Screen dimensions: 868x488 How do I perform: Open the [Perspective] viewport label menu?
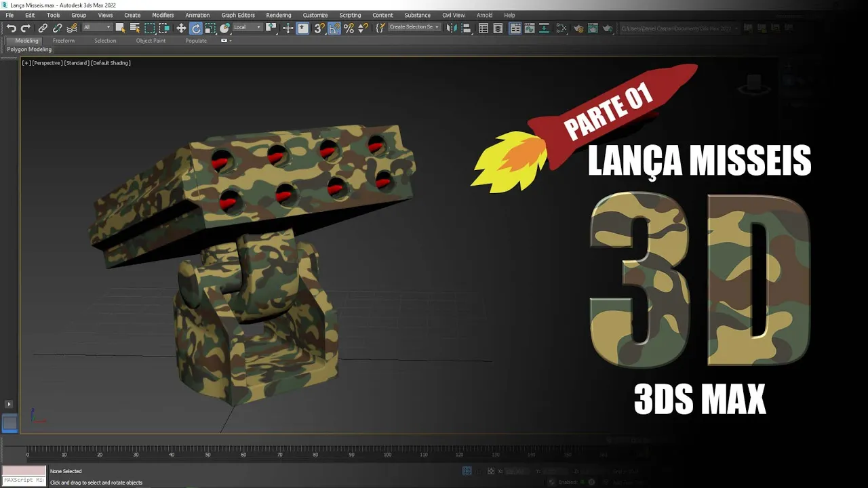[x=47, y=63]
